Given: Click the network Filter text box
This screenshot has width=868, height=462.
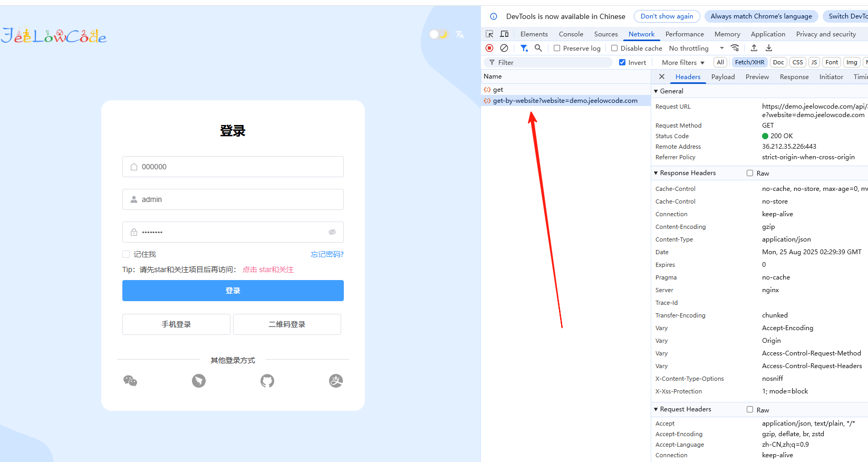Looking at the screenshot, I should pos(548,62).
